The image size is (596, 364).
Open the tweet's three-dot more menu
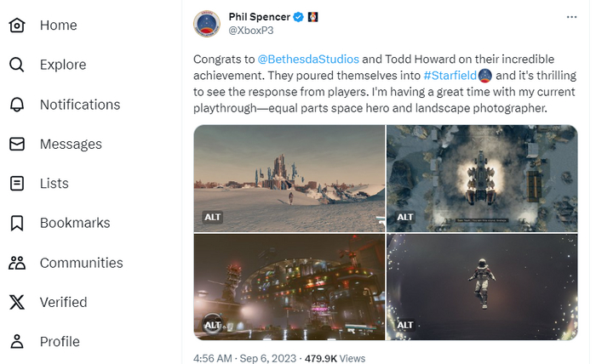pos(572,17)
